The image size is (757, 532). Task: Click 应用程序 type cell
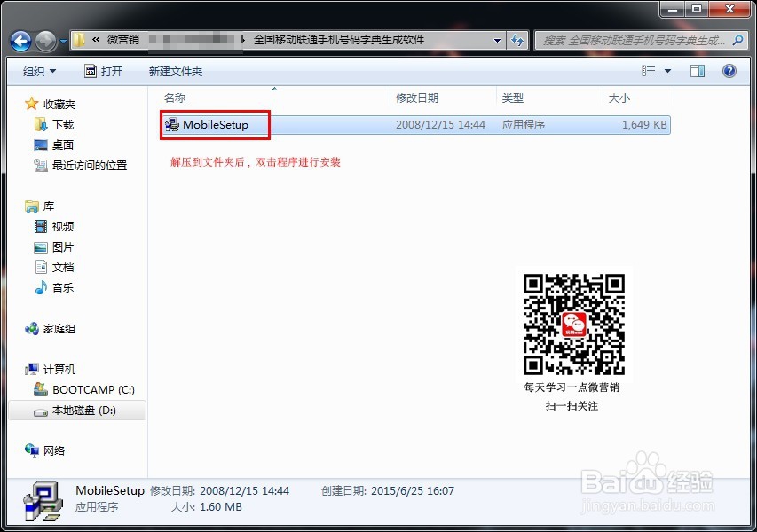pyautogui.click(x=524, y=125)
